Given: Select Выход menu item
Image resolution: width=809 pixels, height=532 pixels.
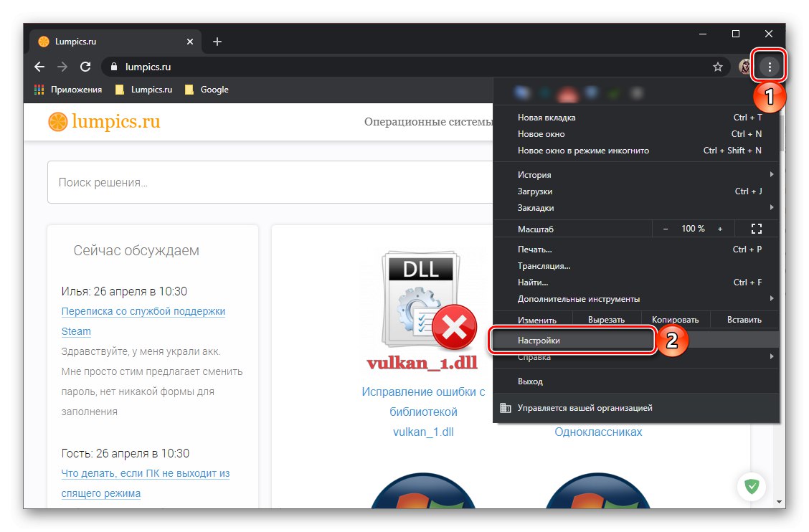Looking at the screenshot, I should coord(636,382).
